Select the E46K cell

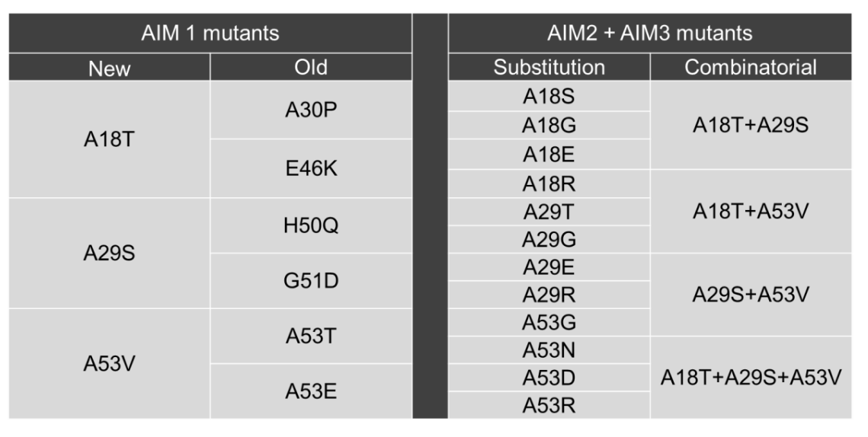coord(311,169)
